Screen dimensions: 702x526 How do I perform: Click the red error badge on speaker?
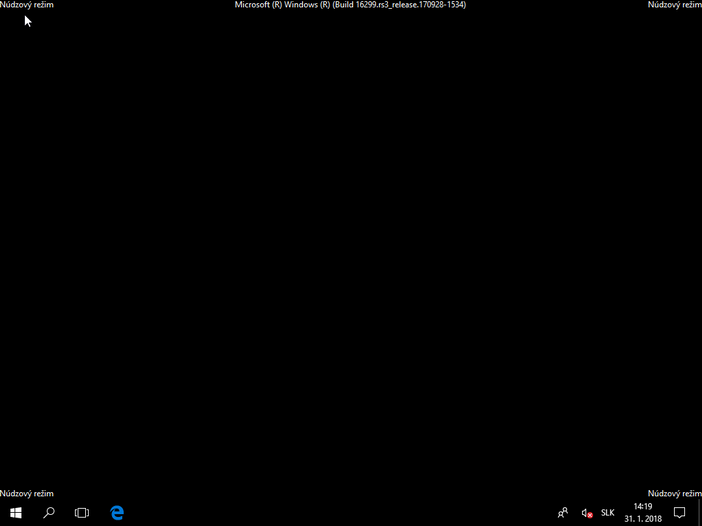point(590,515)
